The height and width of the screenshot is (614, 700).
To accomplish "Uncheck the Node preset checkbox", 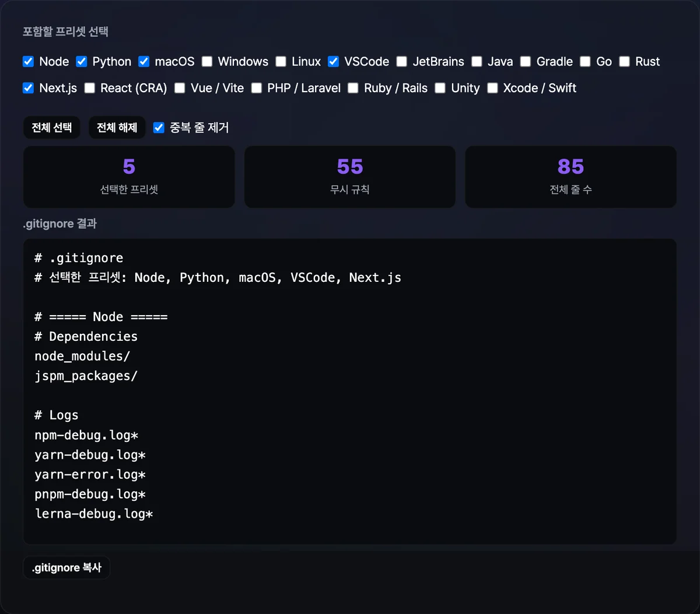I will click(x=28, y=61).
